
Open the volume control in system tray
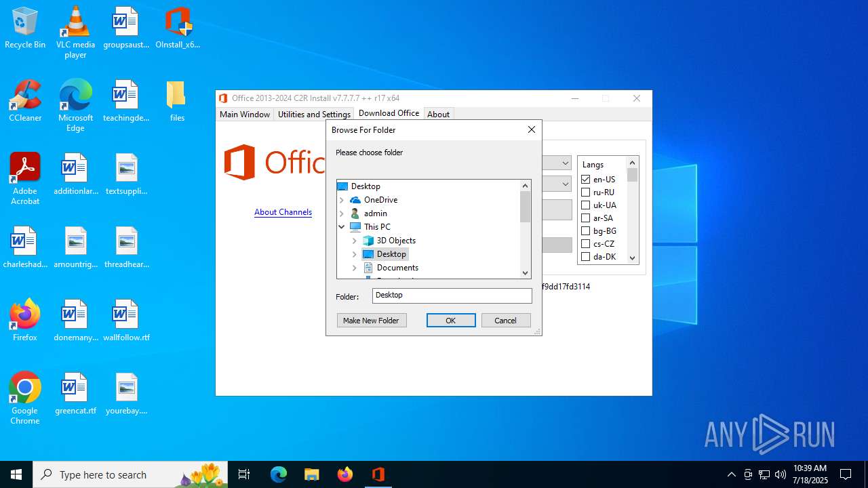[x=781, y=474]
